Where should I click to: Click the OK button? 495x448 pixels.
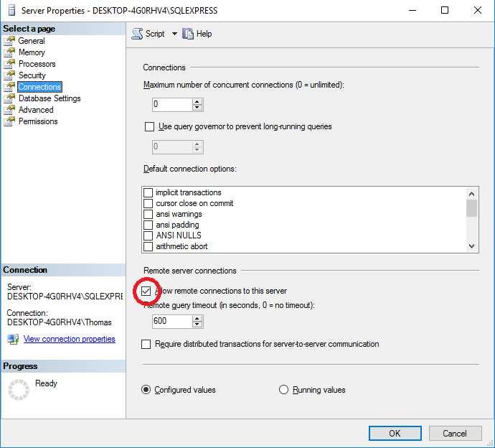[x=395, y=433]
